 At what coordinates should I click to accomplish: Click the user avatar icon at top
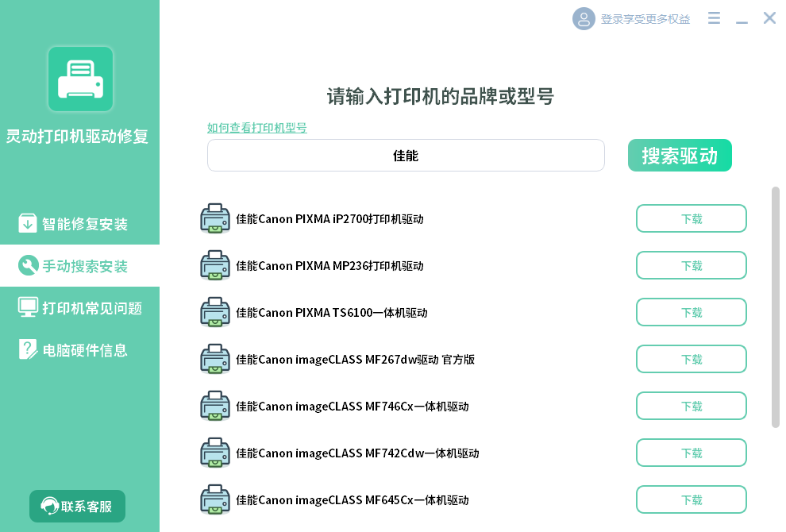(584, 18)
